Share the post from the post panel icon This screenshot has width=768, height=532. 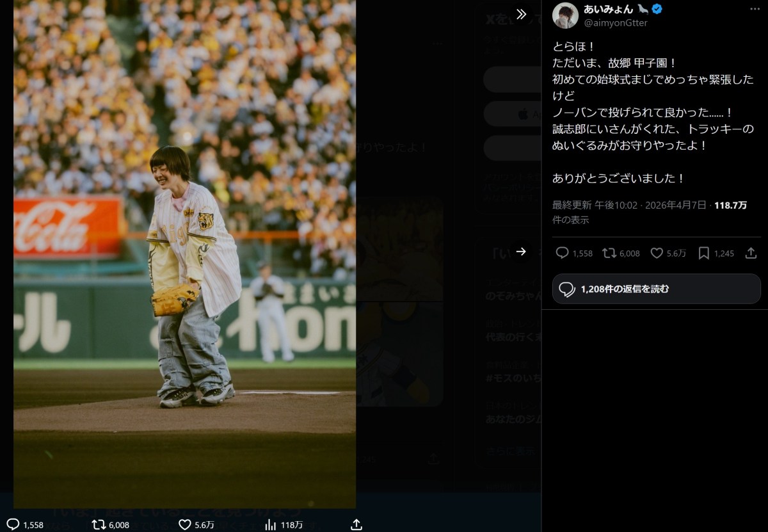click(x=751, y=254)
